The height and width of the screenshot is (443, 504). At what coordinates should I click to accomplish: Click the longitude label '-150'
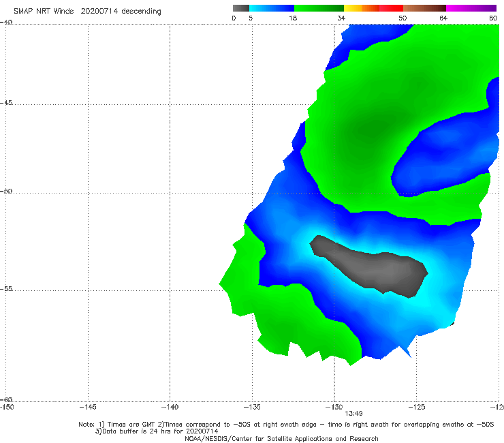pyautogui.click(x=7, y=407)
